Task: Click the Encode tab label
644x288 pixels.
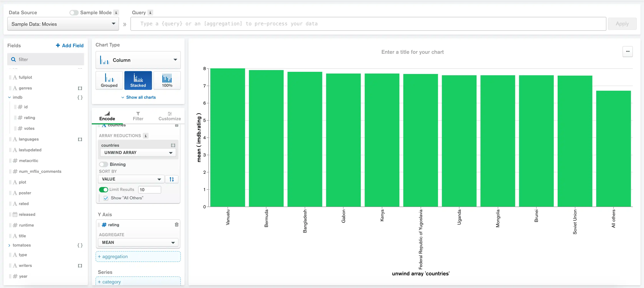Action: (x=107, y=118)
